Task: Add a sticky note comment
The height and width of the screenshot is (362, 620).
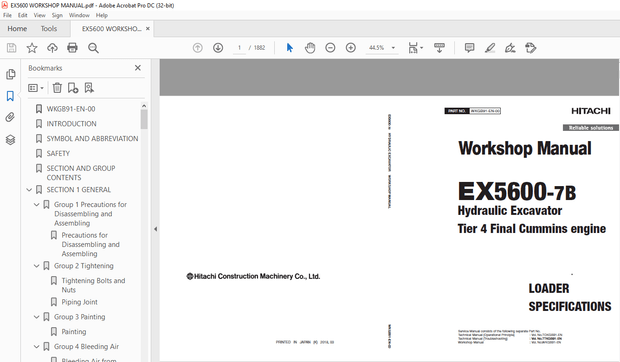Action: point(469,48)
